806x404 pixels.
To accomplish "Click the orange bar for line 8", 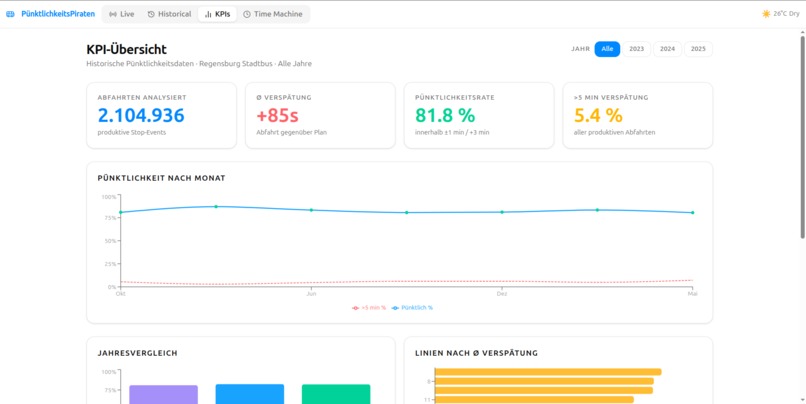I will point(544,381).
